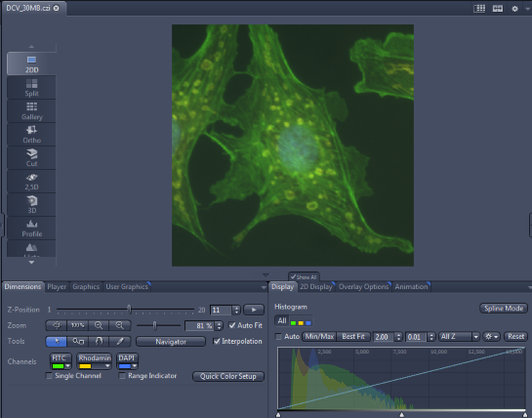Image resolution: width=532 pixels, height=418 pixels.
Task: Disable the Auto Fit checkbox
Action: 232,325
